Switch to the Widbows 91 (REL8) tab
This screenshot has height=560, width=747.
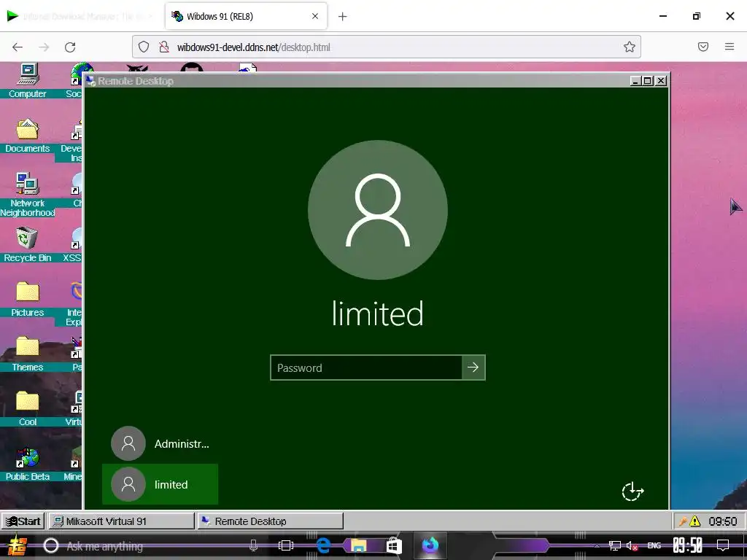(246, 16)
